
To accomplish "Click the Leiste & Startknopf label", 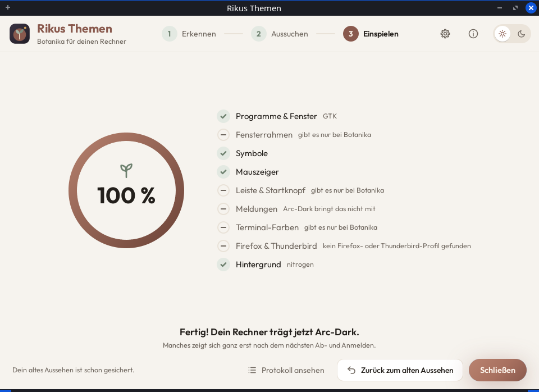I will point(271,190).
